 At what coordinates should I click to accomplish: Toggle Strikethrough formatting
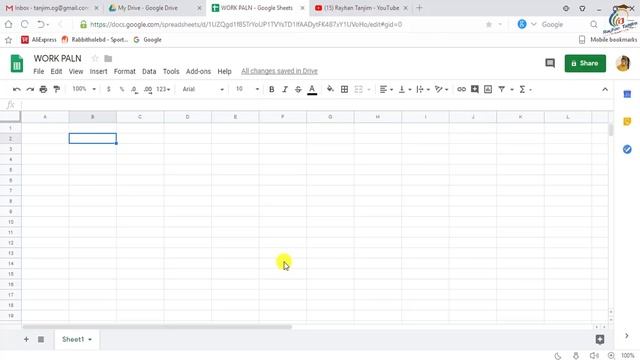click(298, 89)
